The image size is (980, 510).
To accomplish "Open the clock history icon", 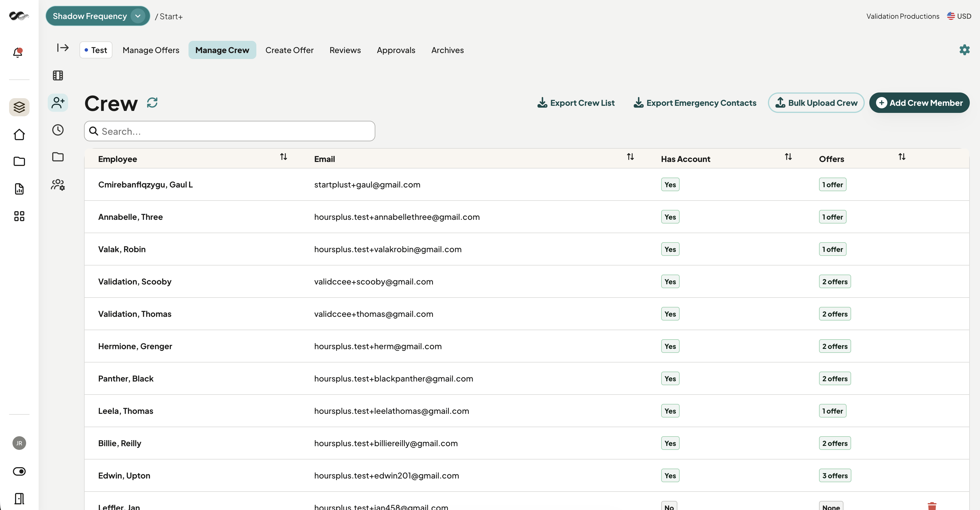I will 58,130.
